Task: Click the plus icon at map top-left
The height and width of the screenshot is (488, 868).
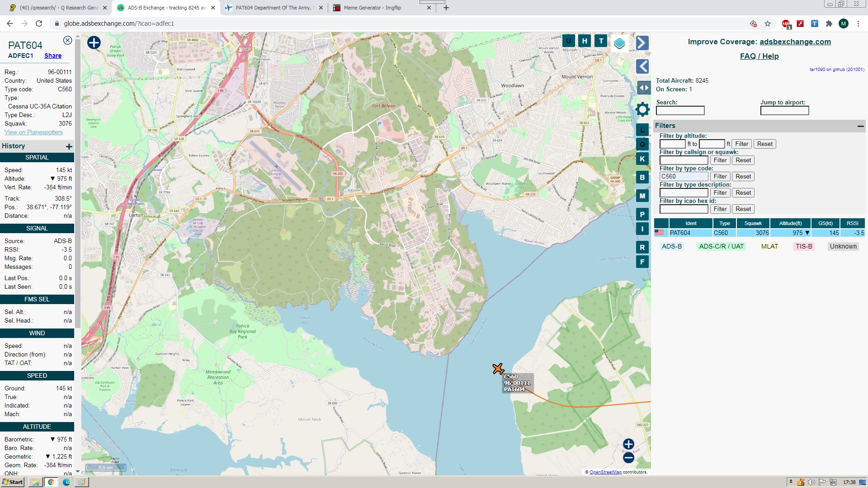Action: pyautogui.click(x=94, y=42)
